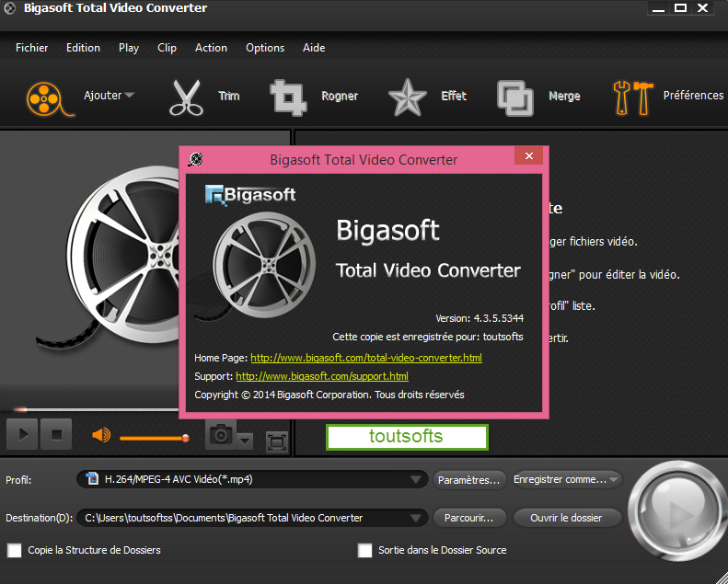Start playback with the play button

click(x=22, y=434)
